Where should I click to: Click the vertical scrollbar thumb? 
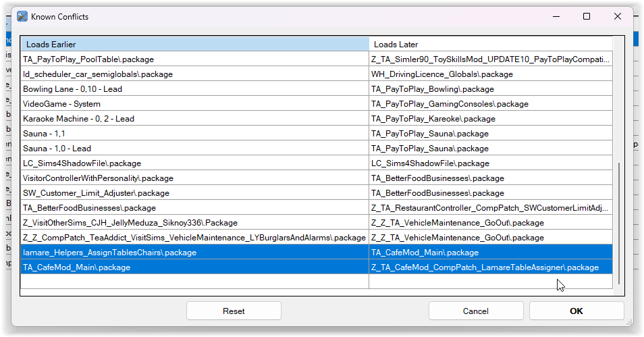tap(619, 216)
